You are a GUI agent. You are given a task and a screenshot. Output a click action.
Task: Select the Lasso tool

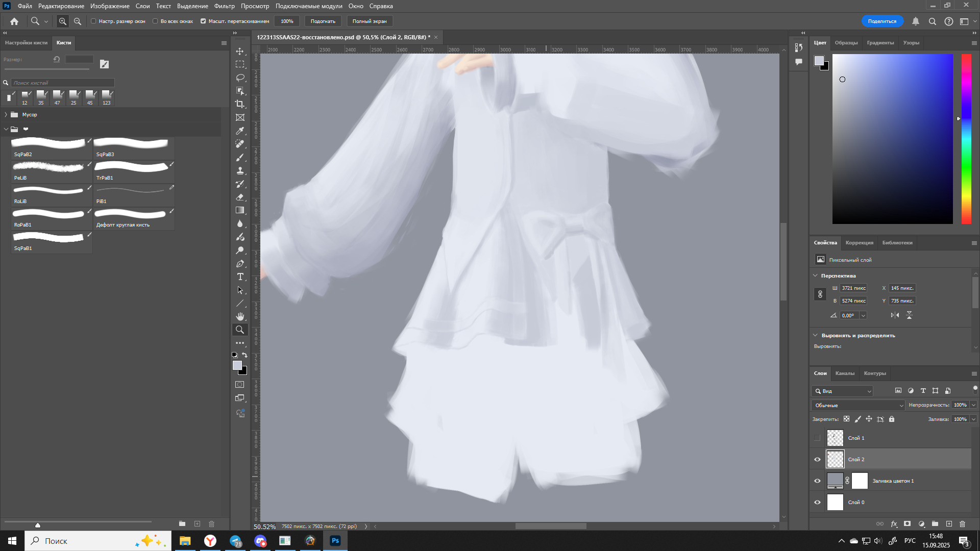(240, 78)
